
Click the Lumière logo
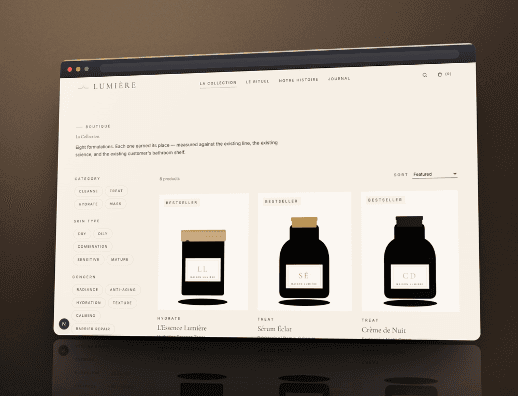coord(107,86)
